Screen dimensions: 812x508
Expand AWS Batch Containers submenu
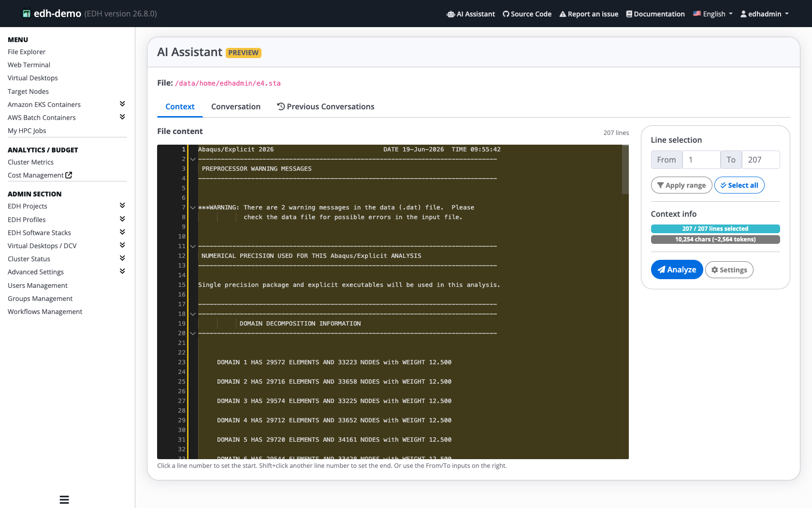click(122, 117)
